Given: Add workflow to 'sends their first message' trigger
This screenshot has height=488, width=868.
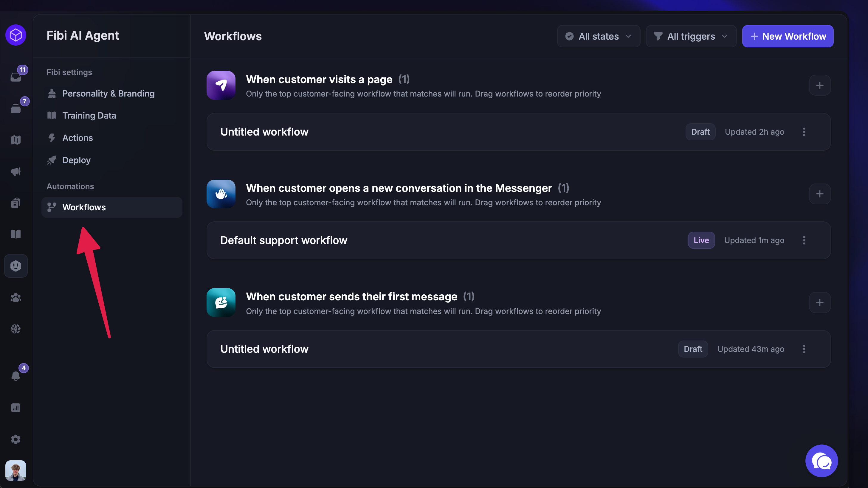Looking at the screenshot, I should point(819,303).
